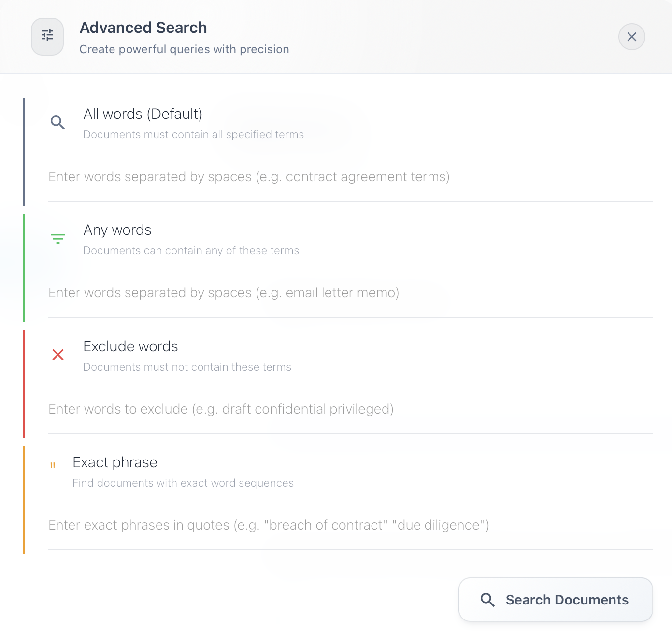Select the Any words section heading
Image resolution: width=672 pixels, height=633 pixels.
pyautogui.click(x=117, y=230)
